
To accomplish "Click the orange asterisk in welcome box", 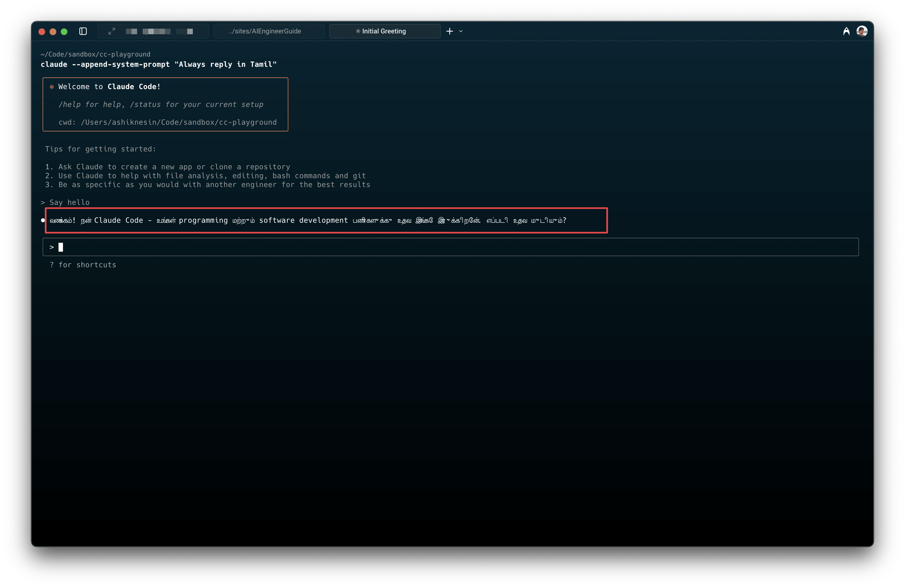I will coord(52,87).
